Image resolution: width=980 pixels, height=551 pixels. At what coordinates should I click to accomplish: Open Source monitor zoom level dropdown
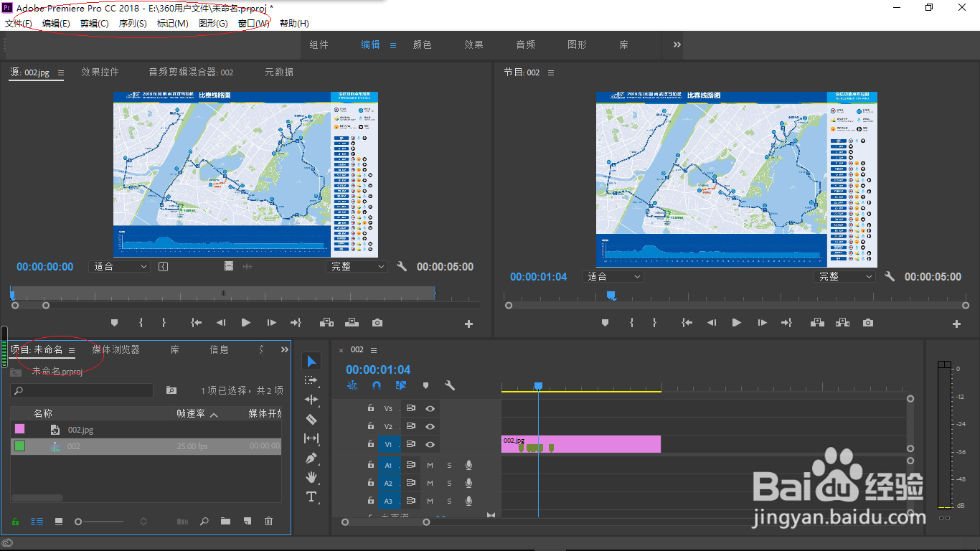click(119, 266)
